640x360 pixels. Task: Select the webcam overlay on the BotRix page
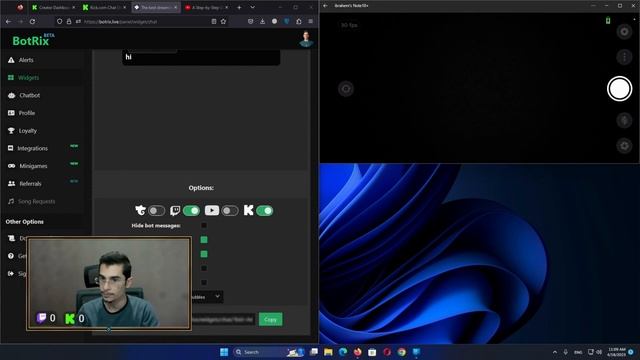coord(109,283)
